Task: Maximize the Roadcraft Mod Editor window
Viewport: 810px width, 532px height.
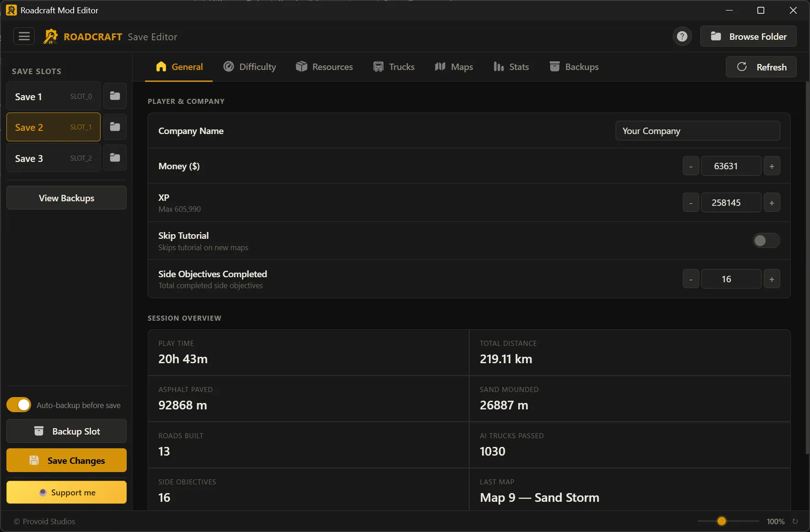Action: 761,10
